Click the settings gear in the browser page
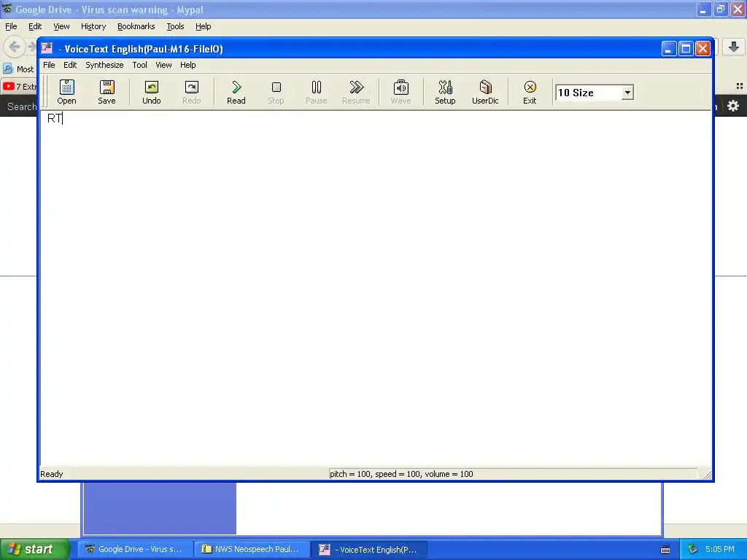Viewport: 747px width, 560px height. (732, 106)
